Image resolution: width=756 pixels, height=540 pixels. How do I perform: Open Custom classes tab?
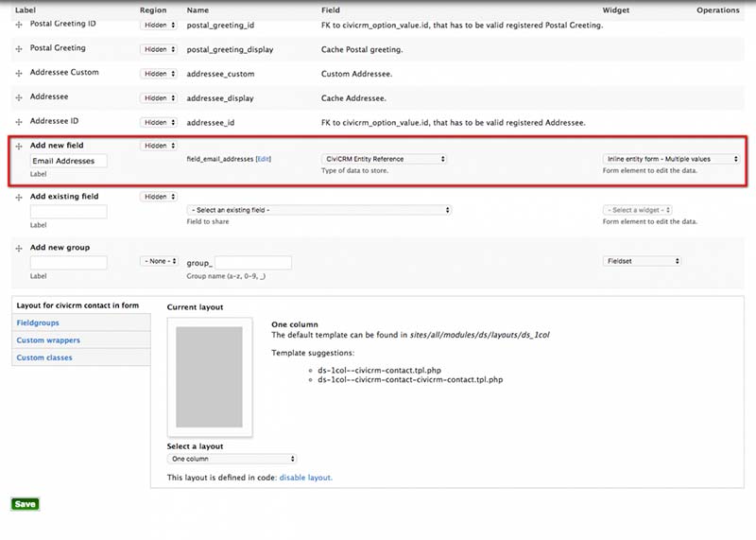[x=44, y=357]
